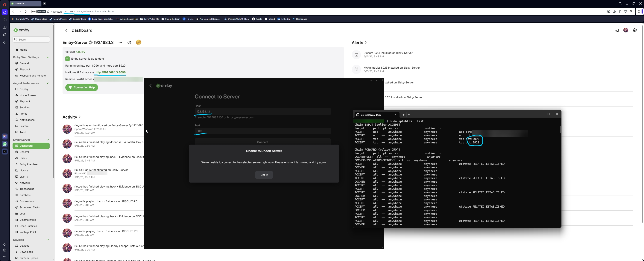
Task: Open Opera search tabs magnifier
Action: coord(620,4)
